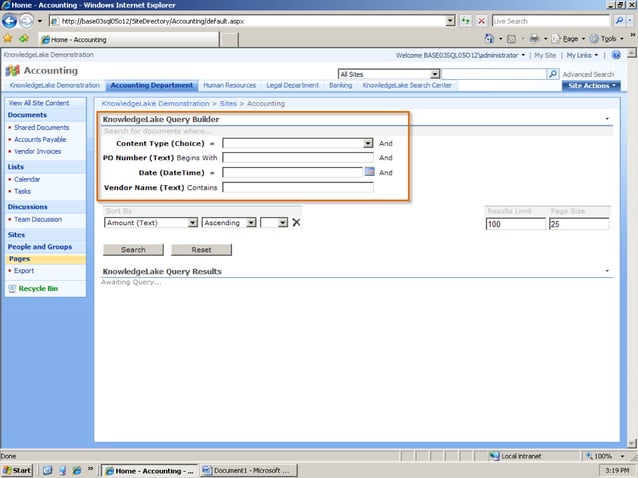The width and height of the screenshot is (638, 478).
Task: Click Internet Explorer quick launch icon
Action: (x=76, y=470)
